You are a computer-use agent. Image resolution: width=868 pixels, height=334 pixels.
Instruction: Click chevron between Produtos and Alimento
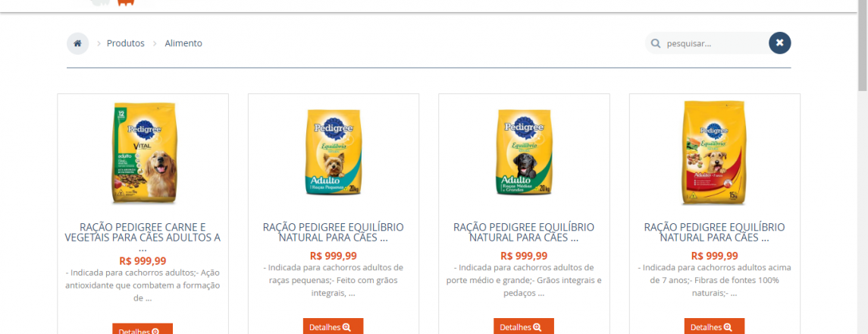click(155, 43)
